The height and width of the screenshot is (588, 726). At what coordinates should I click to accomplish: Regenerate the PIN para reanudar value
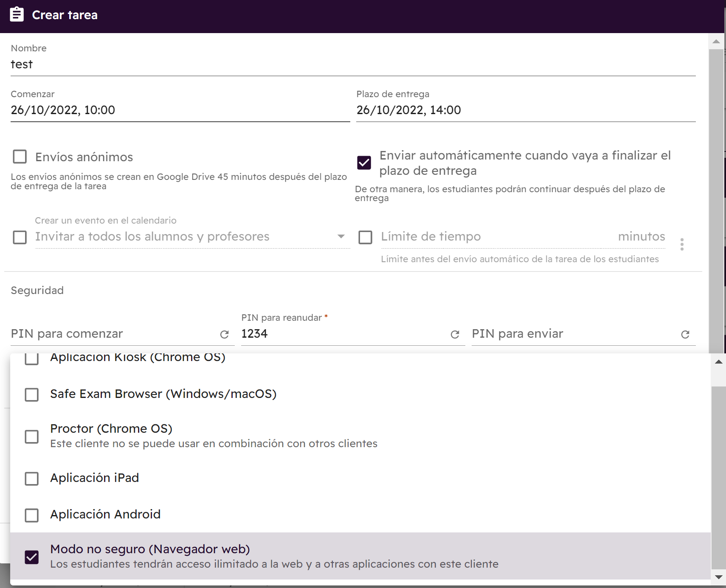coord(455,335)
